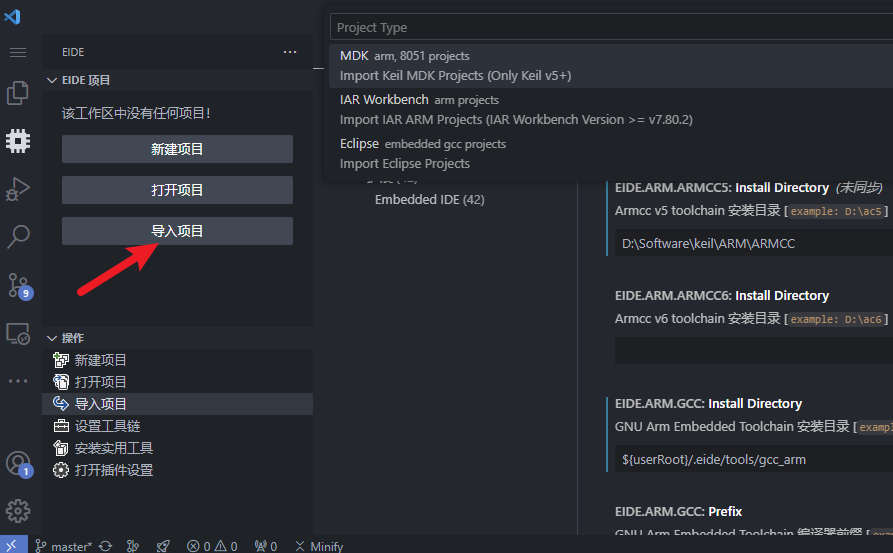Open the Remote Explorer icon
The height and width of the screenshot is (553, 893).
point(17,333)
